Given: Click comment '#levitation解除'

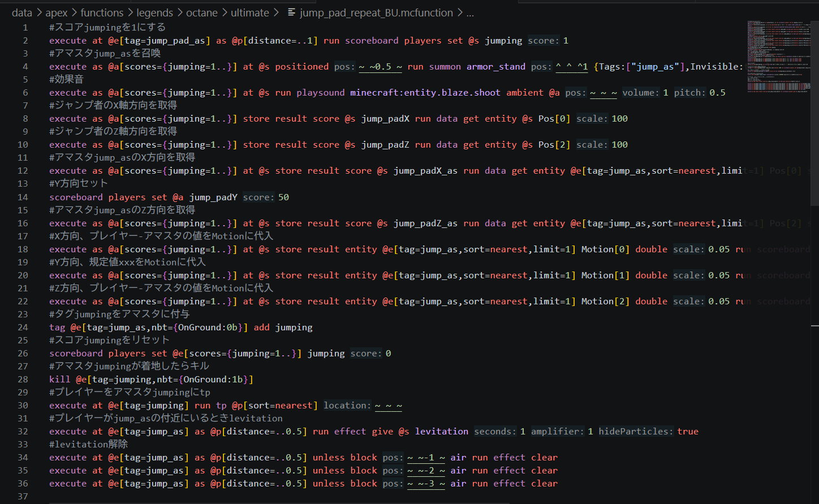Looking at the screenshot, I should (88, 444).
